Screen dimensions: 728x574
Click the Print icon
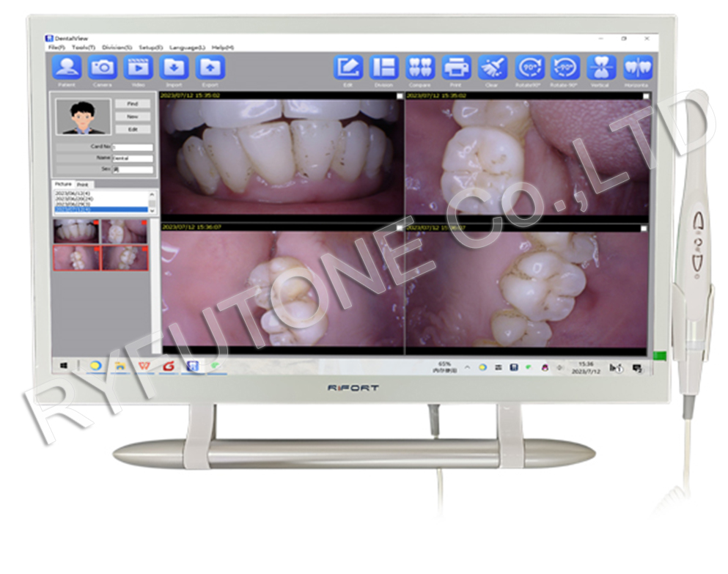[456, 67]
